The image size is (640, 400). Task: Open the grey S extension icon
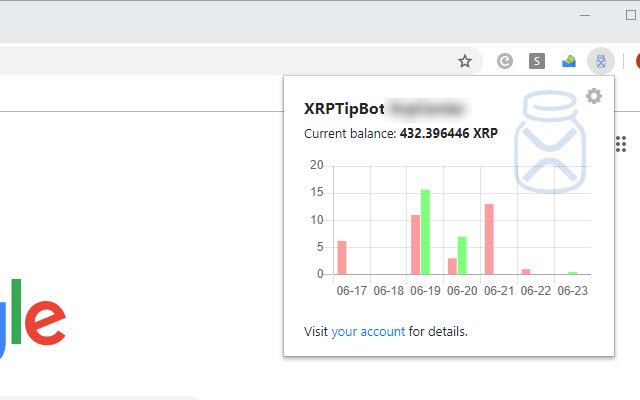(537, 61)
